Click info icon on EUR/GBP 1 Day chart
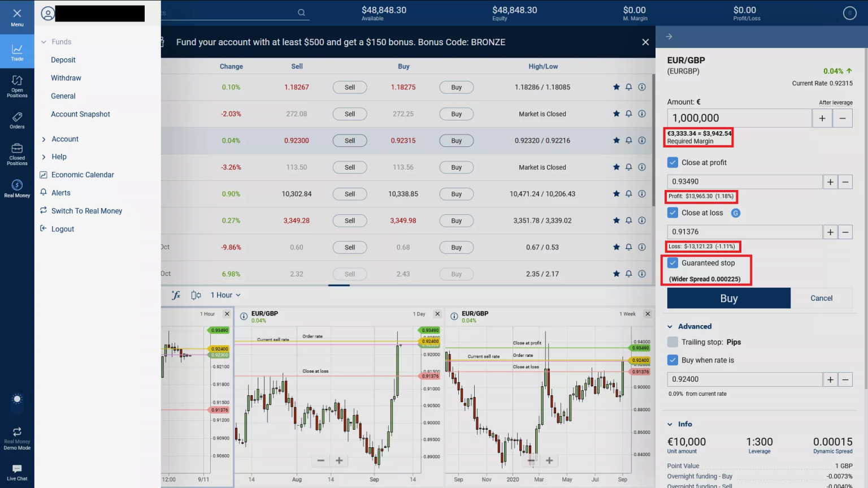 click(244, 316)
